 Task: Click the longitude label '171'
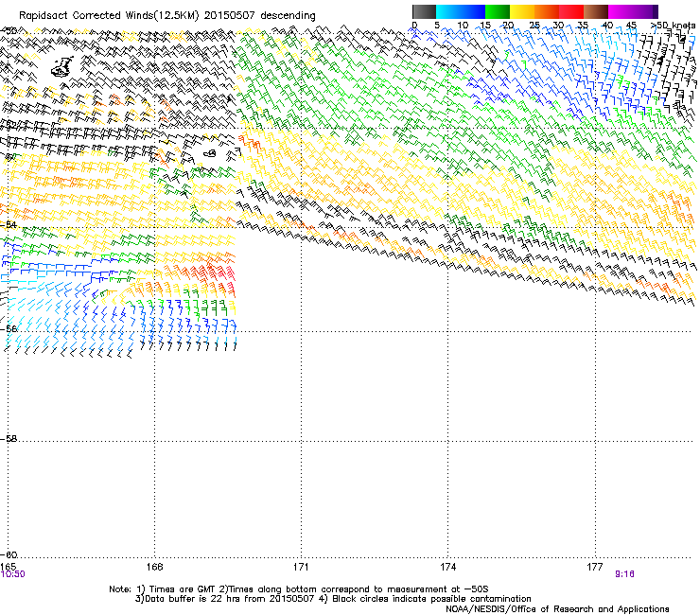[x=301, y=567]
